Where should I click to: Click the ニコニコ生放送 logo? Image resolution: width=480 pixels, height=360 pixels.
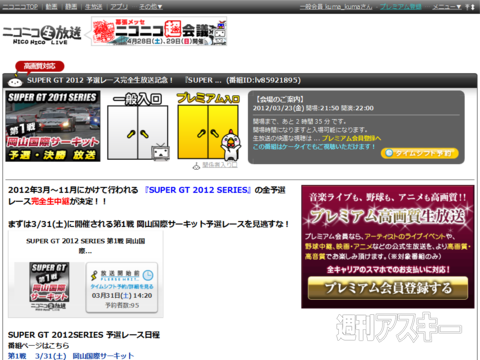(42, 35)
